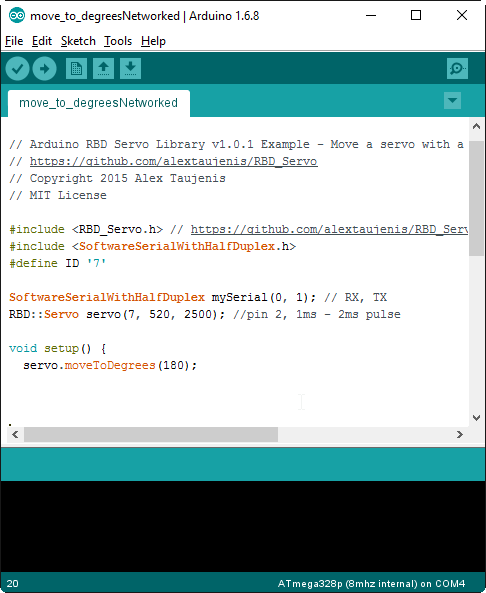Open the Serial Monitor magnifier icon

click(x=457, y=68)
